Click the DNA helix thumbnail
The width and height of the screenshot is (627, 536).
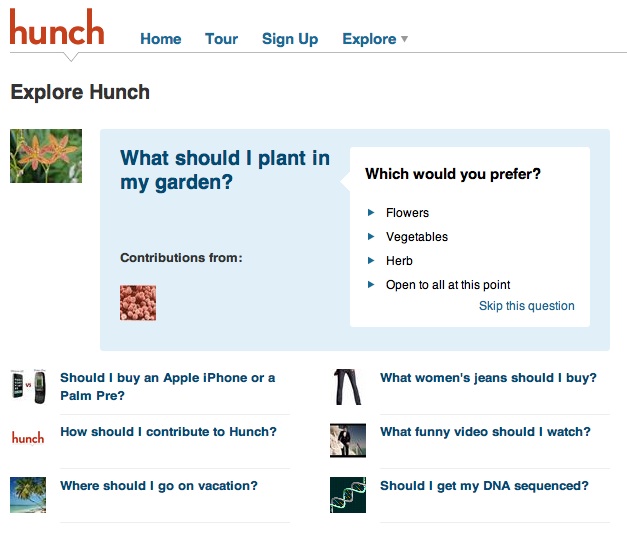click(348, 495)
